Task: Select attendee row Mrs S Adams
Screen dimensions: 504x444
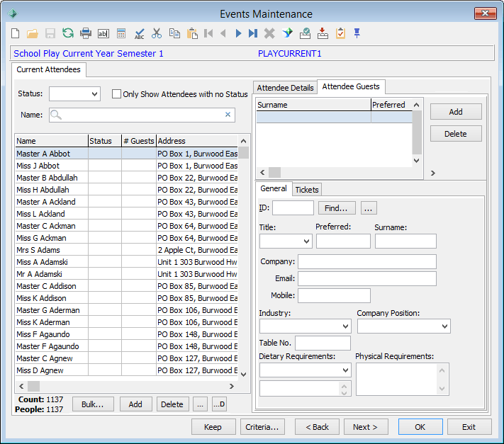Action: click(x=126, y=250)
